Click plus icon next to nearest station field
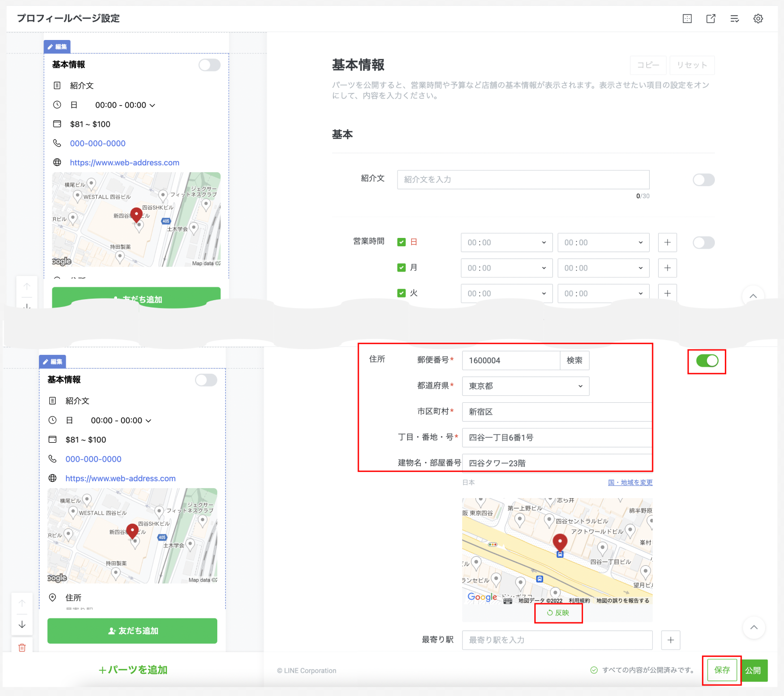 [x=670, y=640]
